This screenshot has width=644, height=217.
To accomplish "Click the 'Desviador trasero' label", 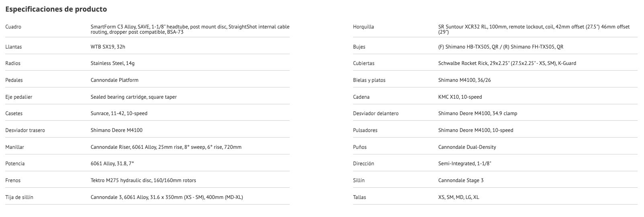I will 25,130.
